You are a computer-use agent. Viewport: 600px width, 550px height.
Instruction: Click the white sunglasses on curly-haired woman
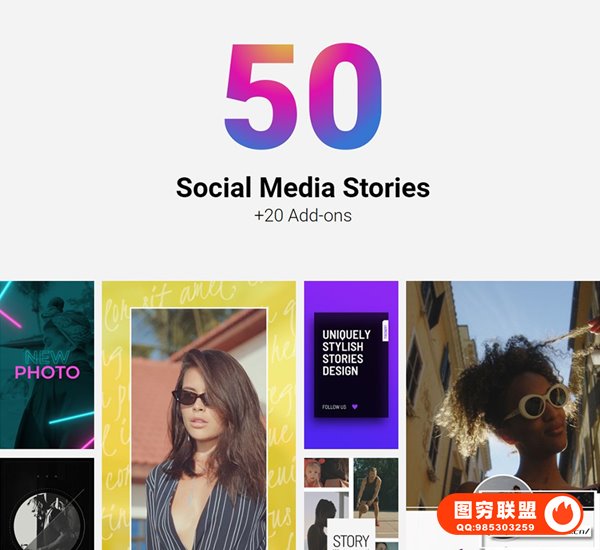tap(535, 403)
